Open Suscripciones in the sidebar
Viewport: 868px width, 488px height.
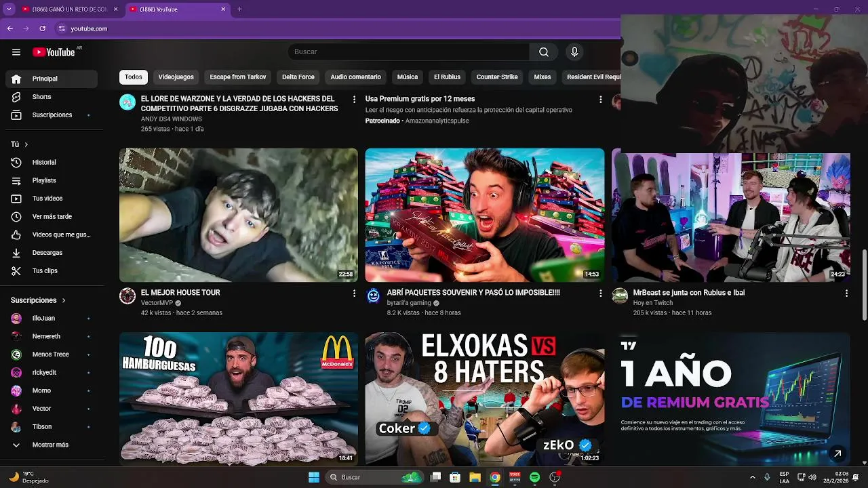[52, 115]
